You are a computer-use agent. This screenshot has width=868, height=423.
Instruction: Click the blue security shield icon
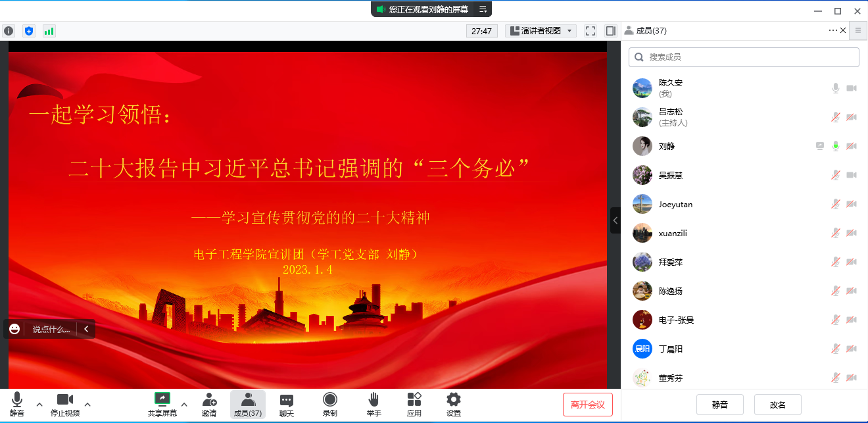29,31
